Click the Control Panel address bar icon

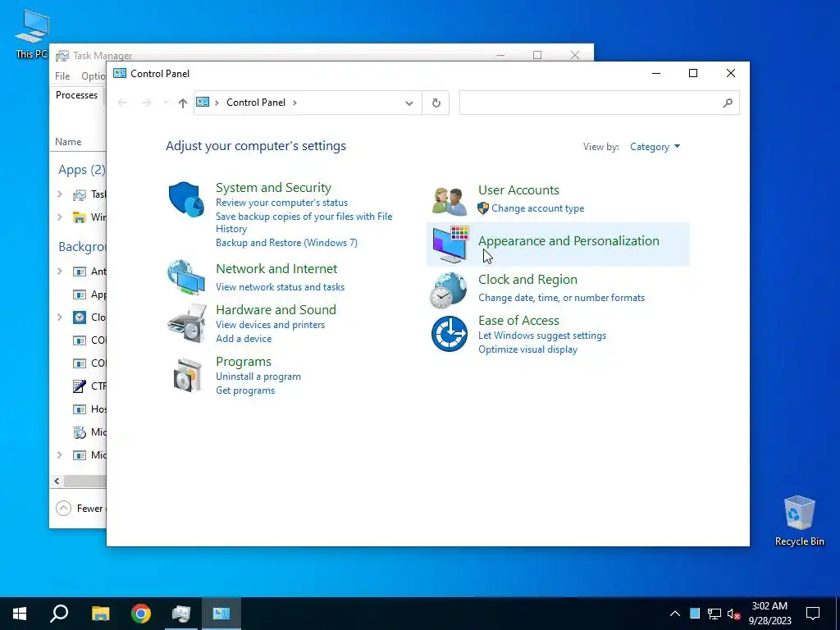[x=203, y=102]
